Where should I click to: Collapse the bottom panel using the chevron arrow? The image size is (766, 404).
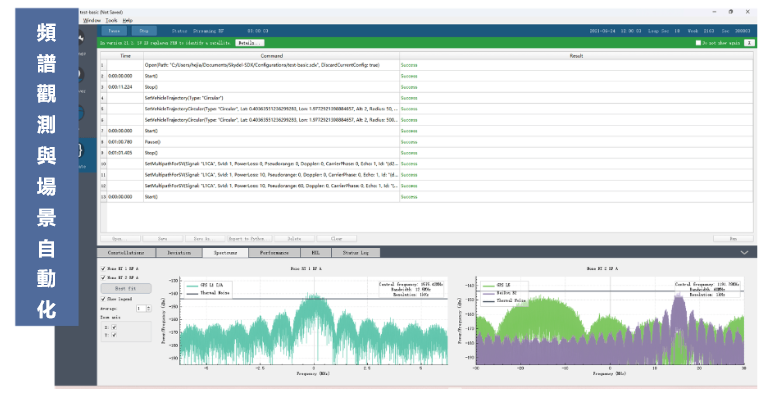coord(743,253)
